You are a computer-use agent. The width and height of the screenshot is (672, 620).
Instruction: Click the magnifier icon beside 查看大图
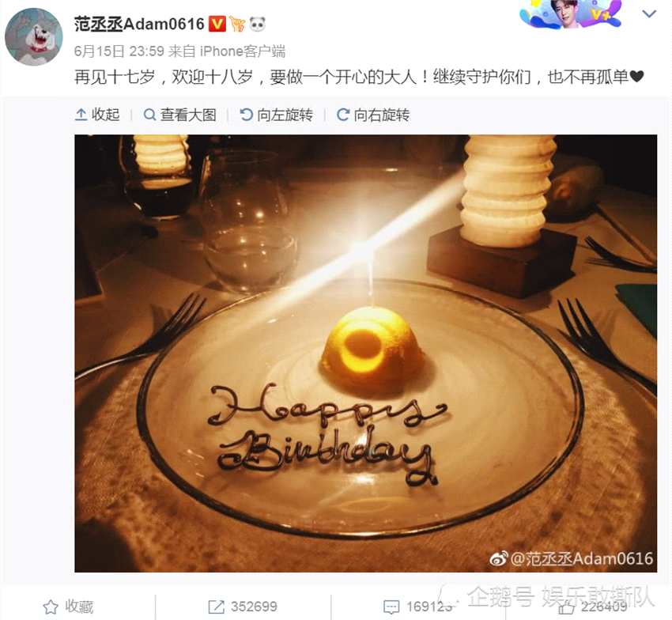[x=149, y=115]
